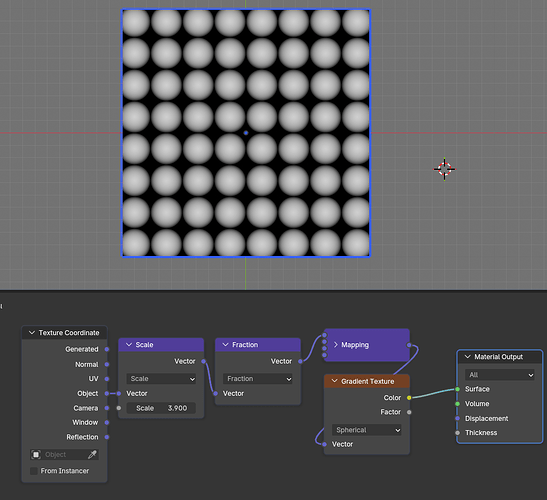The height and width of the screenshot is (500, 547).
Task: Expand the collapsed Mapping node
Action: 336,345
